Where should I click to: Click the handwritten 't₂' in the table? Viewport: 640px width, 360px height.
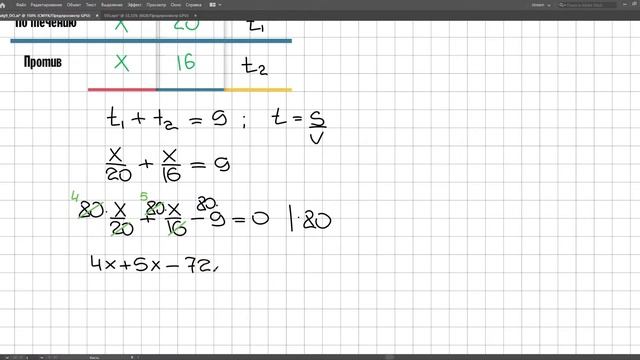click(x=254, y=66)
